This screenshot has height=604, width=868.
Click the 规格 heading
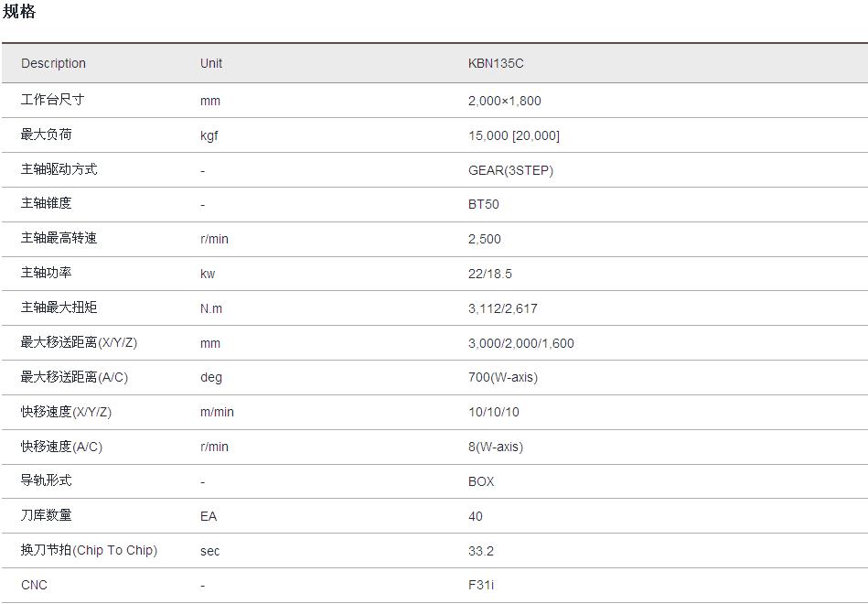coord(19,12)
